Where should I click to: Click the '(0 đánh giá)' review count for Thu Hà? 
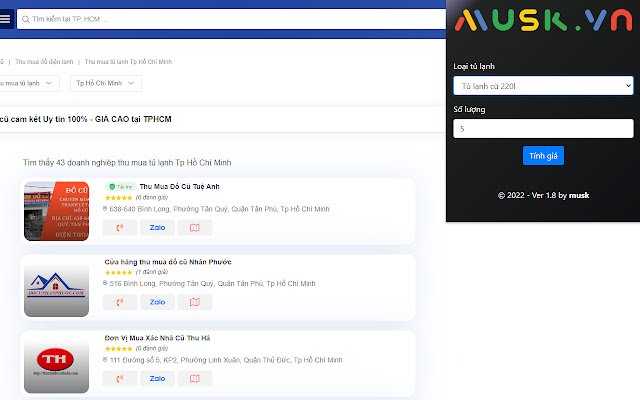click(151, 349)
